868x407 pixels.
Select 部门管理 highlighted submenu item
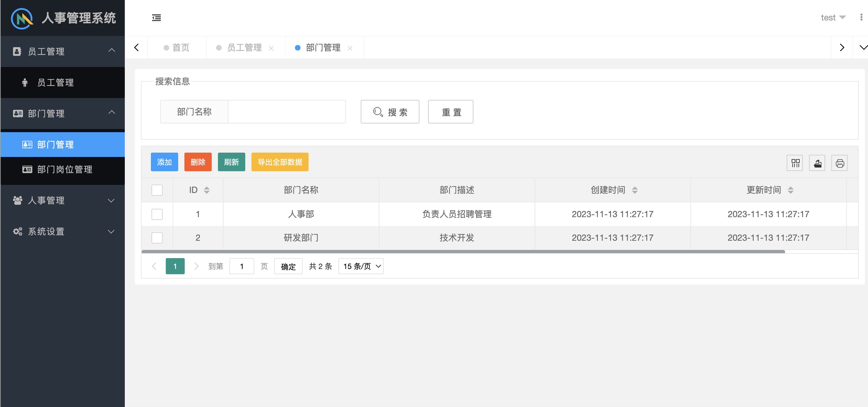tap(63, 145)
